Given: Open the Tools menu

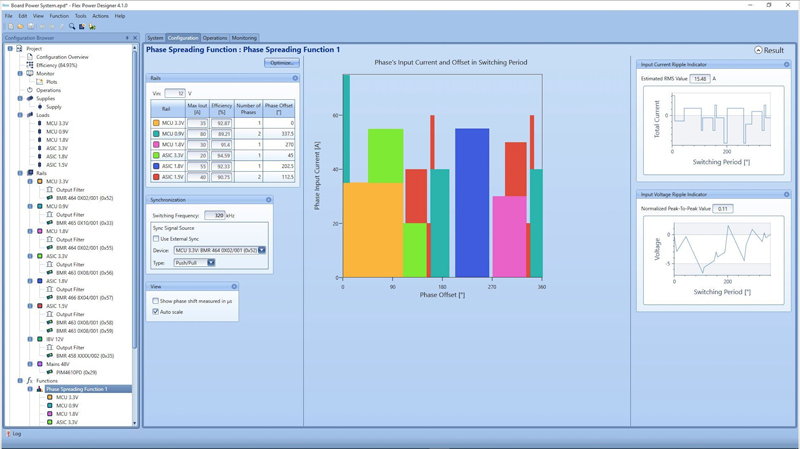Looking at the screenshot, I should 80,16.
